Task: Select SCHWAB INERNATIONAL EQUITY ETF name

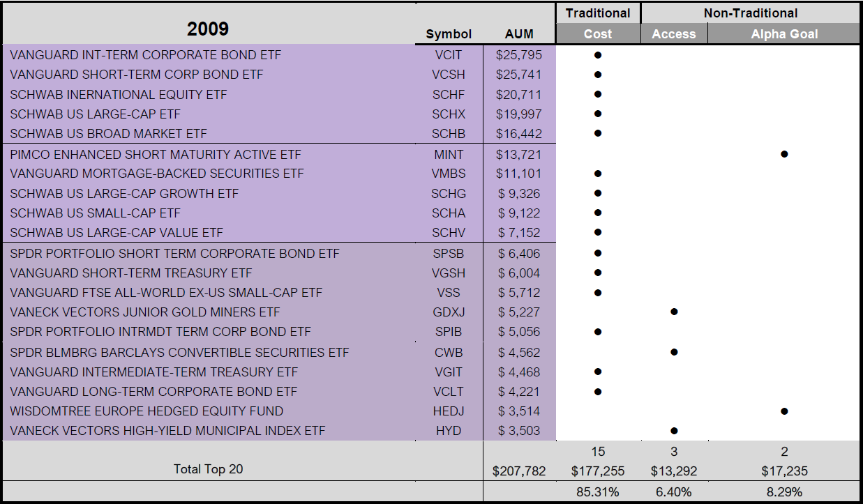Action: click(119, 94)
